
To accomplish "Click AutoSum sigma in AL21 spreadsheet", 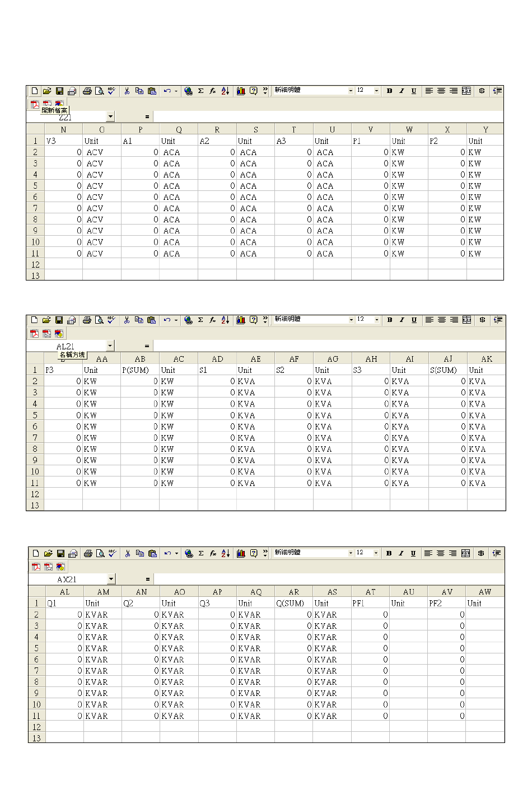I will [x=200, y=320].
